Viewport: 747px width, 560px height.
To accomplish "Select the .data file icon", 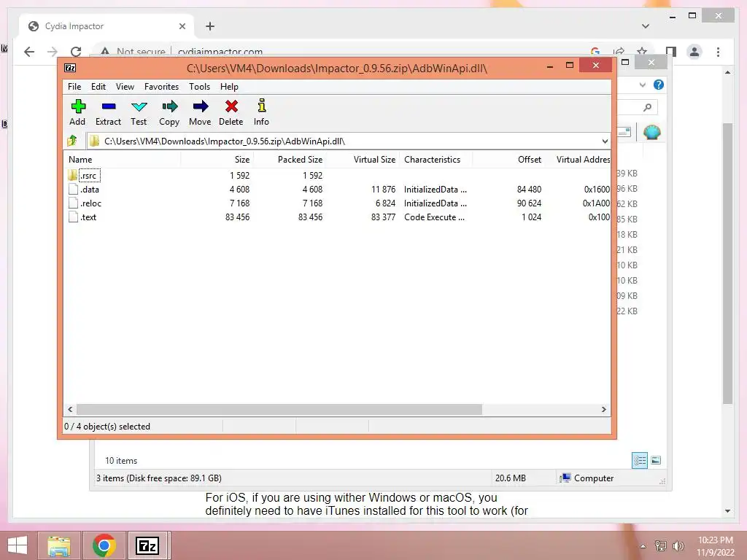I will coord(73,189).
